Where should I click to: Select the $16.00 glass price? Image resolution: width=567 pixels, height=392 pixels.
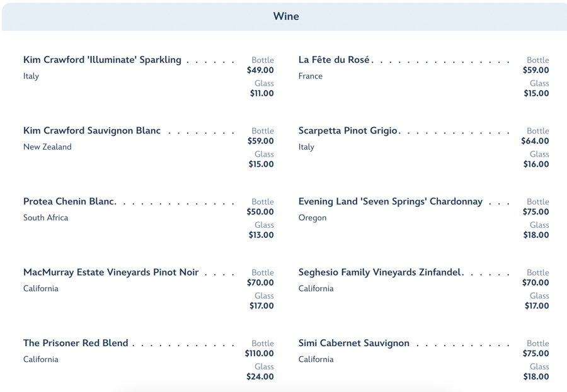536,164
